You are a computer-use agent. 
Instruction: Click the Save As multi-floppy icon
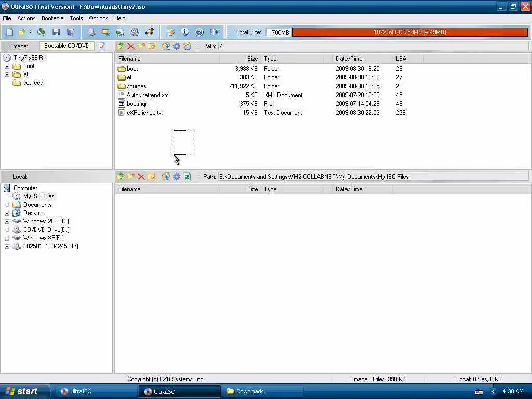coord(71,32)
